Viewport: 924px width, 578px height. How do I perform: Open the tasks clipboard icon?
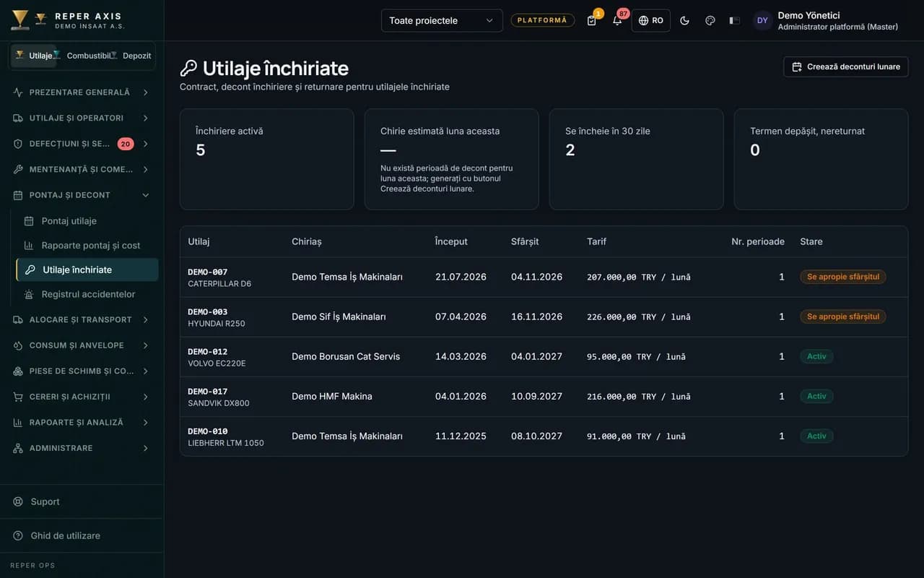(592, 20)
